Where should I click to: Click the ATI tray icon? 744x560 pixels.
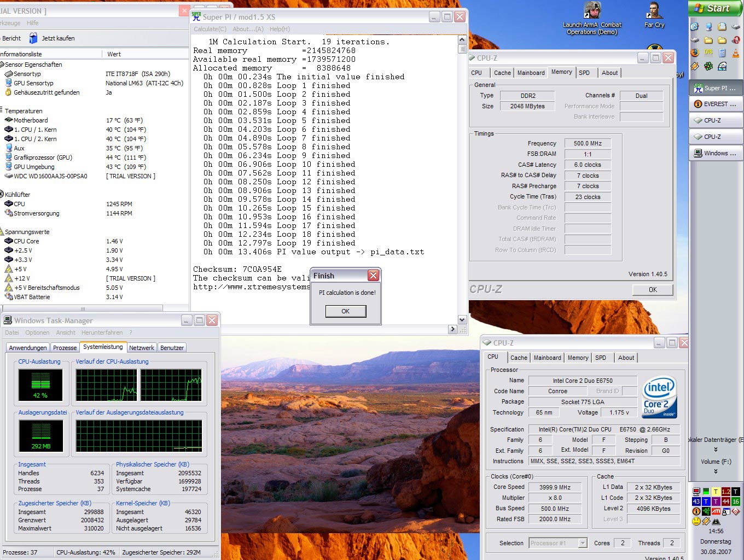click(x=716, y=511)
